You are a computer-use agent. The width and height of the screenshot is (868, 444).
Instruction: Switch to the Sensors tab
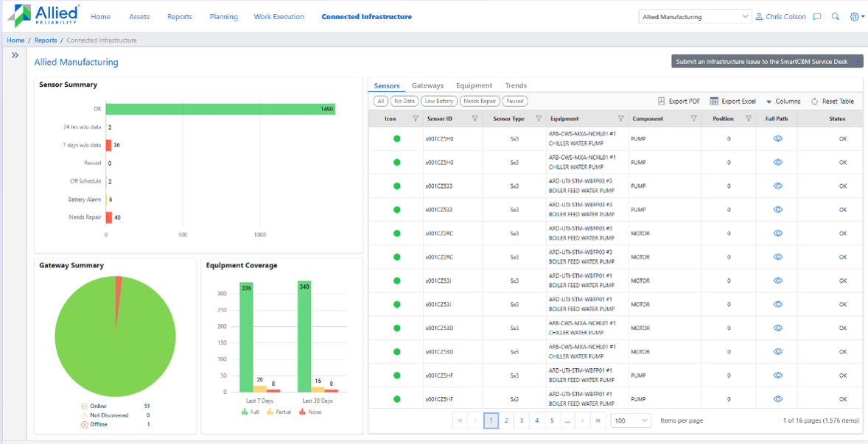pos(386,85)
